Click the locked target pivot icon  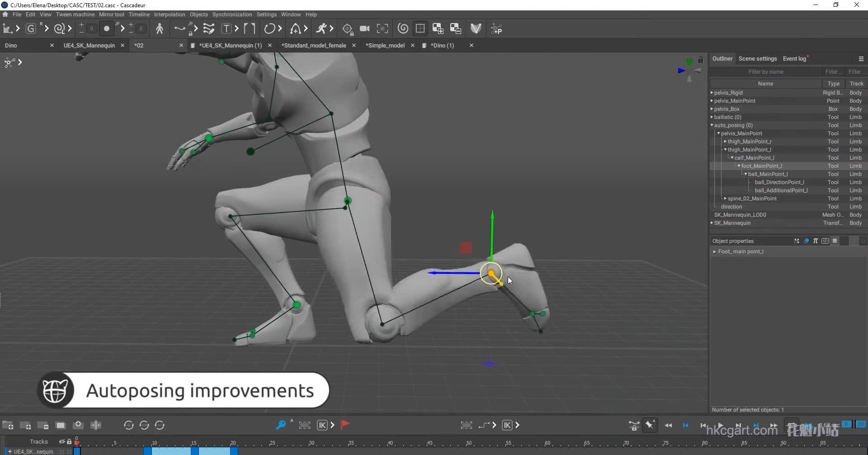click(347, 29)
